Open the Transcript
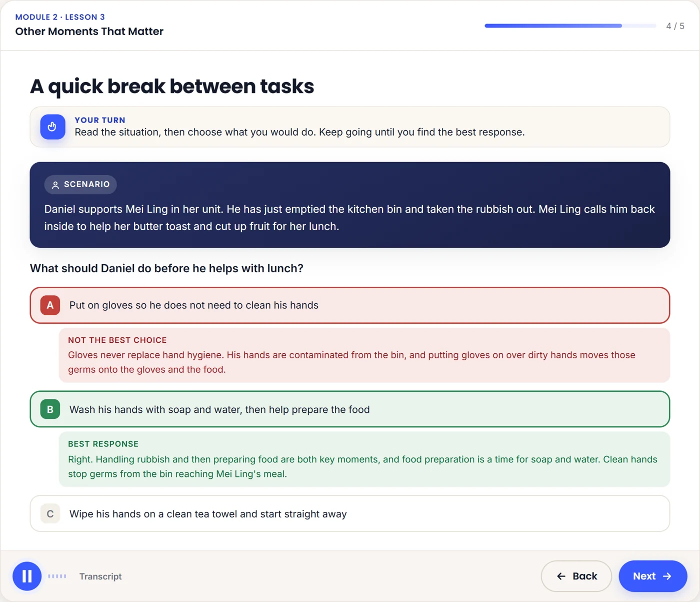 (100, 576)
